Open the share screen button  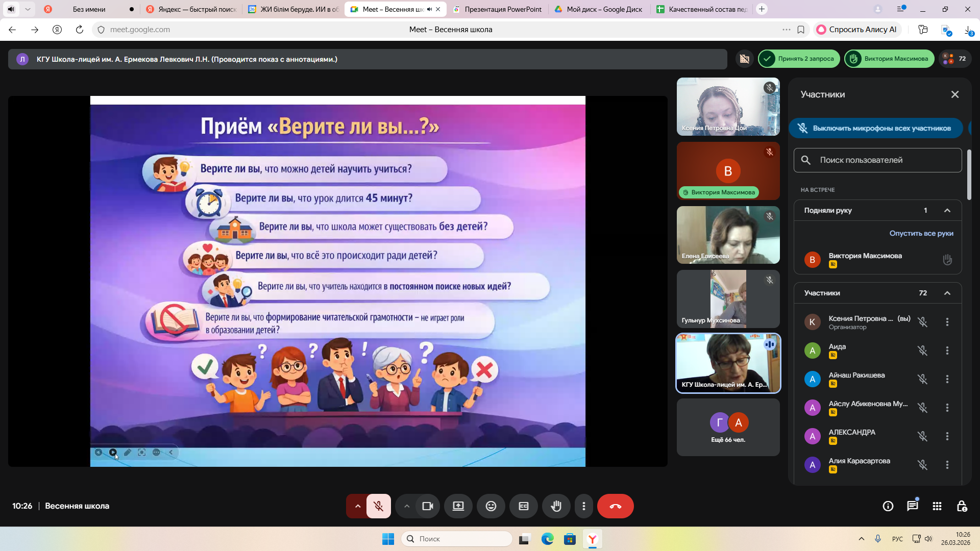pyautogui.click(x=458, y=506)
